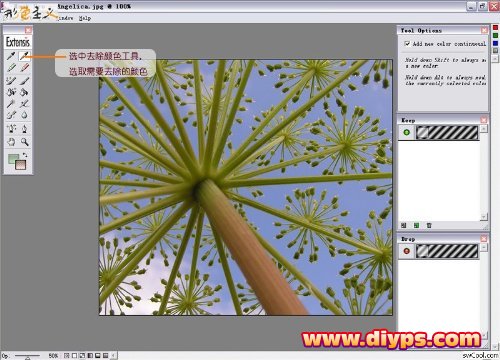Image resolution: width=500 pixels, height=360 pixels.
Task: Click blue square icon on right strip
Action: click(496, 43)
